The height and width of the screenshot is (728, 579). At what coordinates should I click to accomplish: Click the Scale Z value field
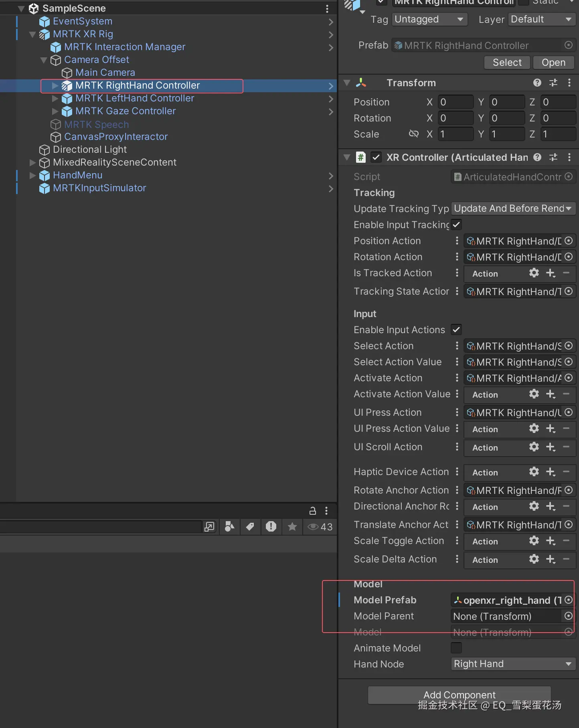(x=558, y=134)
